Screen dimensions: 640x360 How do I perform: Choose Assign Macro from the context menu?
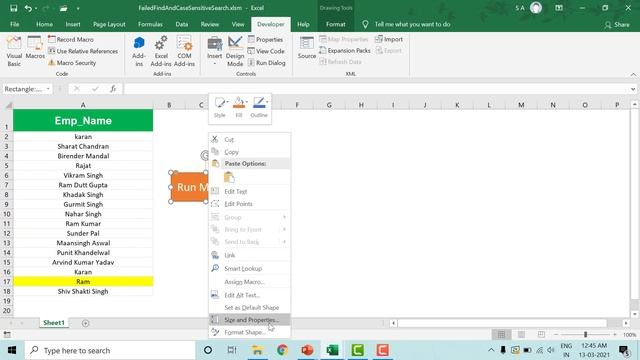point(249,282)
